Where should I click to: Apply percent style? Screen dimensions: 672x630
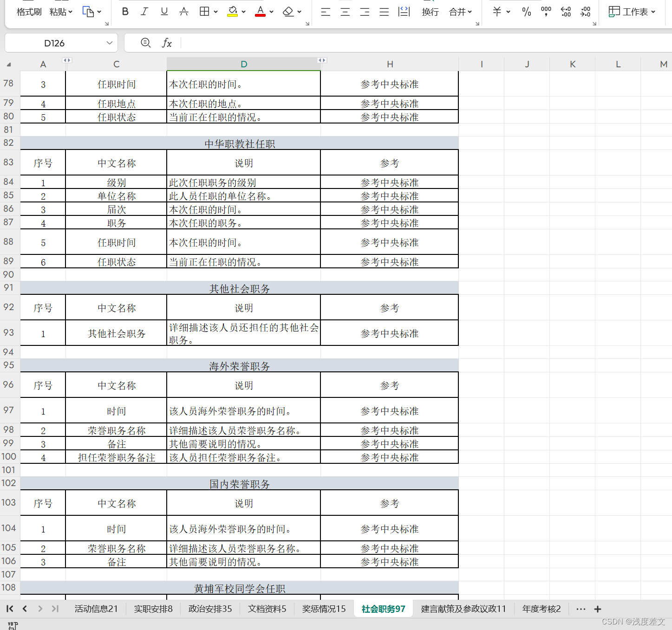pos(527,12)
